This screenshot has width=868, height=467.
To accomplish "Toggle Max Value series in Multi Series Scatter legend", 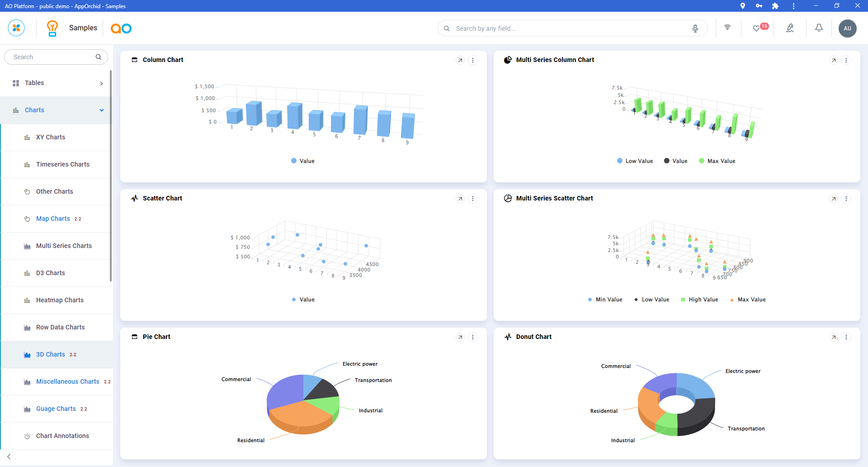I will point(748,300).
